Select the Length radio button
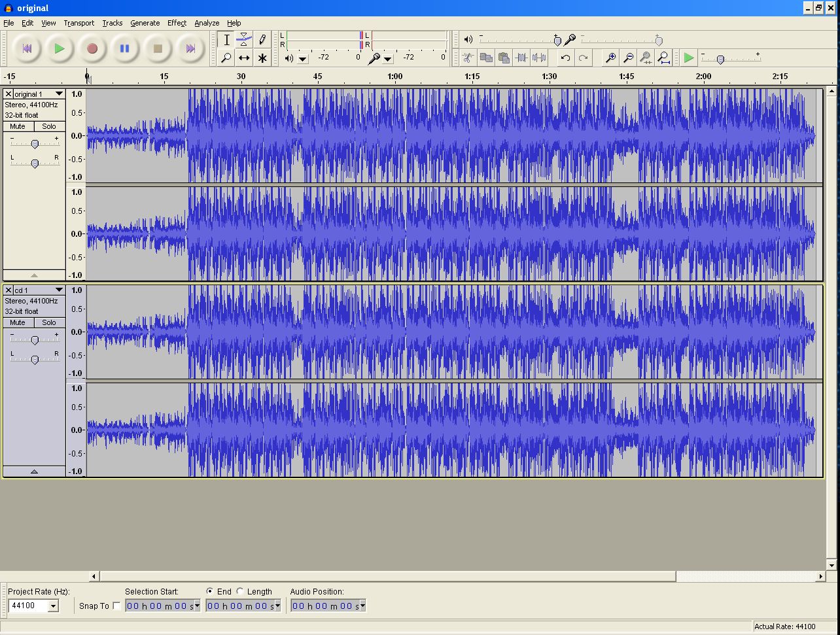This screenshot has width=840, height=635. pyautogui.click(x=240, y=591)
